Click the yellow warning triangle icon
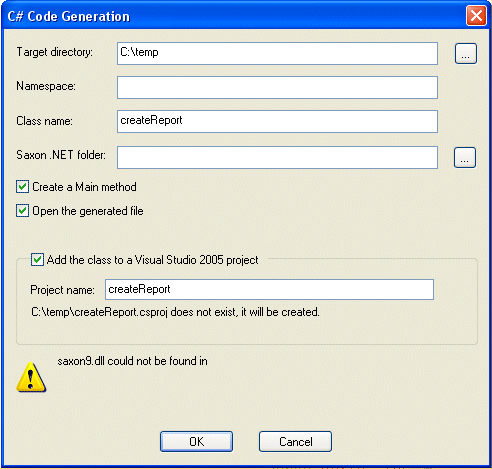The width and height of the screenshot is (492, 469). tap(31, 377)
